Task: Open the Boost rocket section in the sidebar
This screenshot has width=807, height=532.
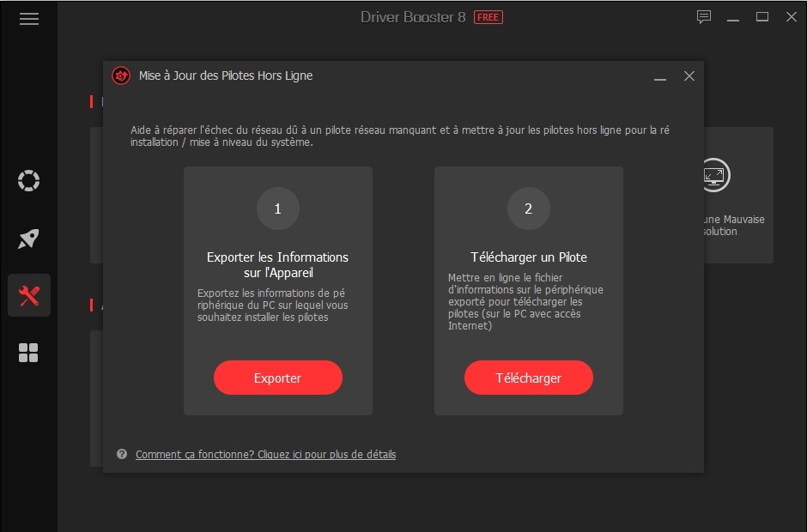Action: pos(29,239)
